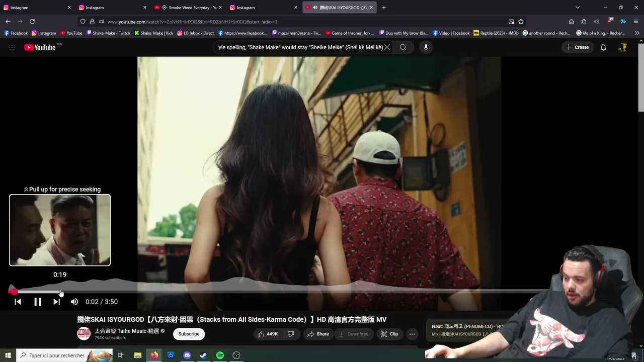Viewport: 644px width, 362px height.
Task: Click the Firefox taskbar icon
Action: 154,355
